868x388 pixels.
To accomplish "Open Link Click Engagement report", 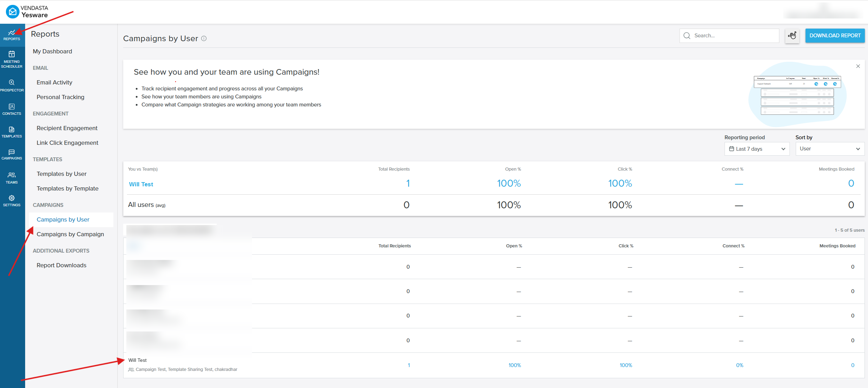I will (67, 143).
